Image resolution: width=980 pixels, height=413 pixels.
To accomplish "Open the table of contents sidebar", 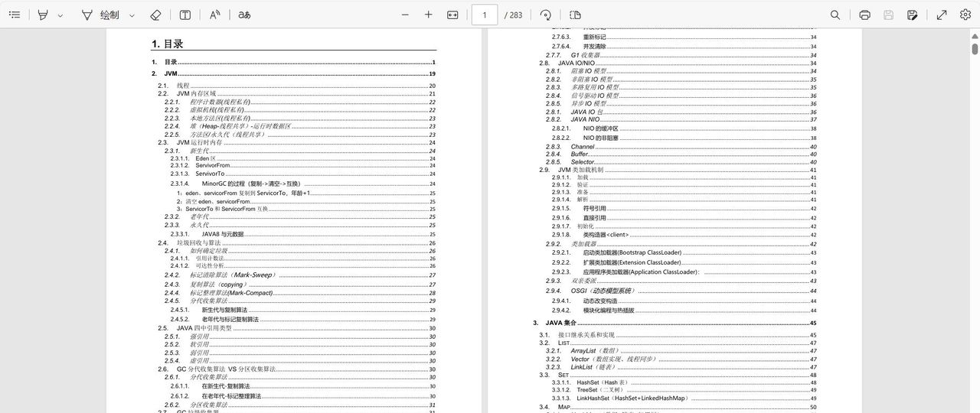I will tap(15, 15).
